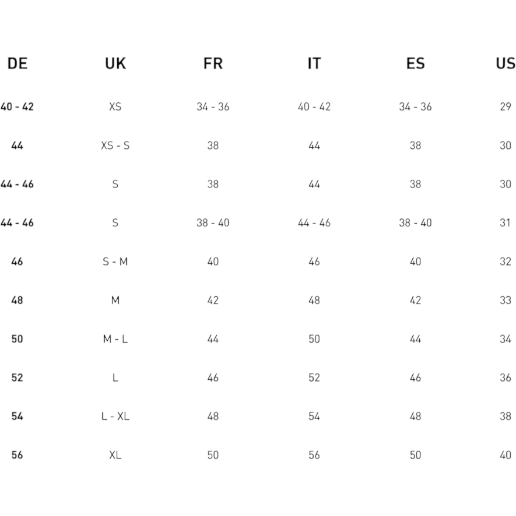Click ES size 38 - 40

(x=415, y=223)
